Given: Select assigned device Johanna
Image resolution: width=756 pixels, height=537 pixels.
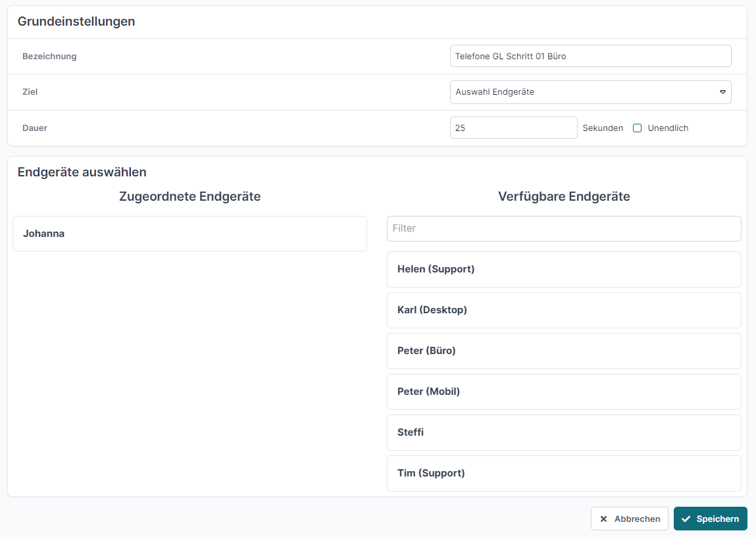Looking at the screenshot, I should [189, 234].
